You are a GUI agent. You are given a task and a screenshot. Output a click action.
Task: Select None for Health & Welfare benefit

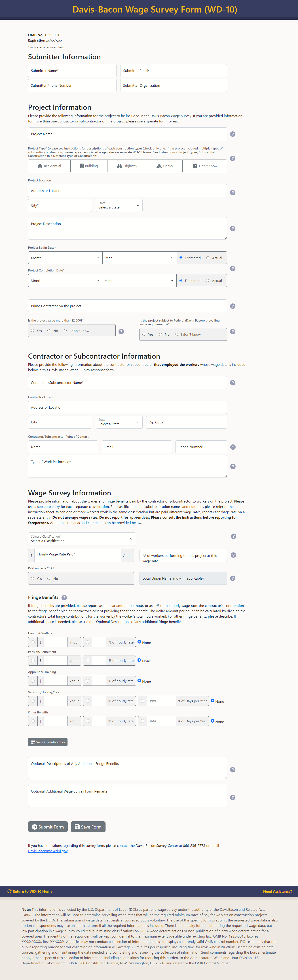[x=139, y=642]
